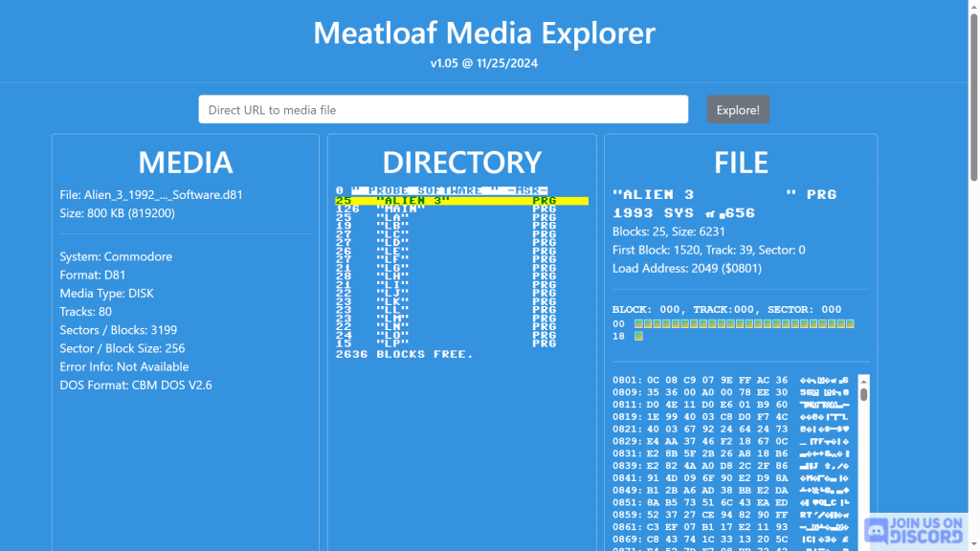
Task: Click the PROBE SOFTWARE disk header
Action: [x=450, y=190]
